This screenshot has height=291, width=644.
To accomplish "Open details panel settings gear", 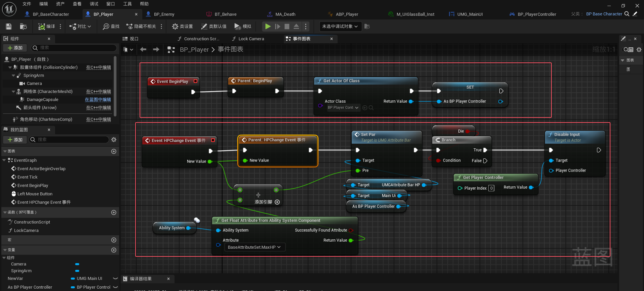I will click(639, 50).
